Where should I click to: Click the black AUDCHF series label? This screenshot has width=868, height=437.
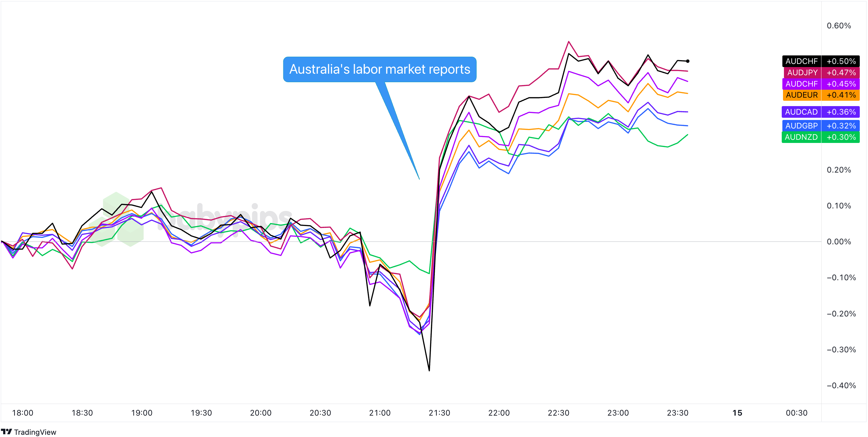tap(801, 61)
